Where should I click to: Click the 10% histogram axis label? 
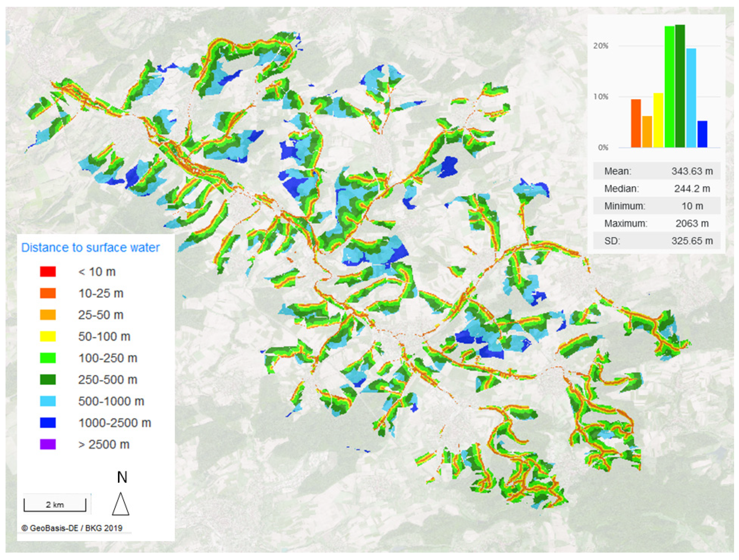pyautogui.click(x=601, y=97)
